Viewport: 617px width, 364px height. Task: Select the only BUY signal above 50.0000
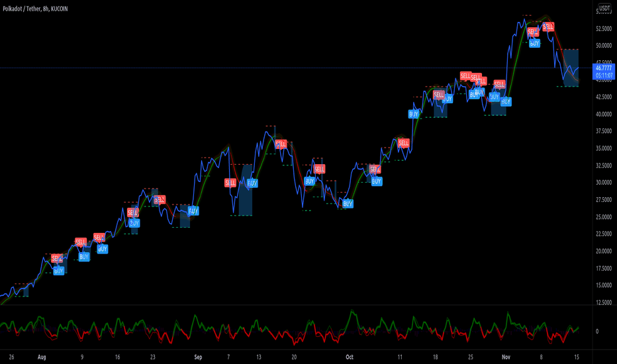(x=534, y=43)
